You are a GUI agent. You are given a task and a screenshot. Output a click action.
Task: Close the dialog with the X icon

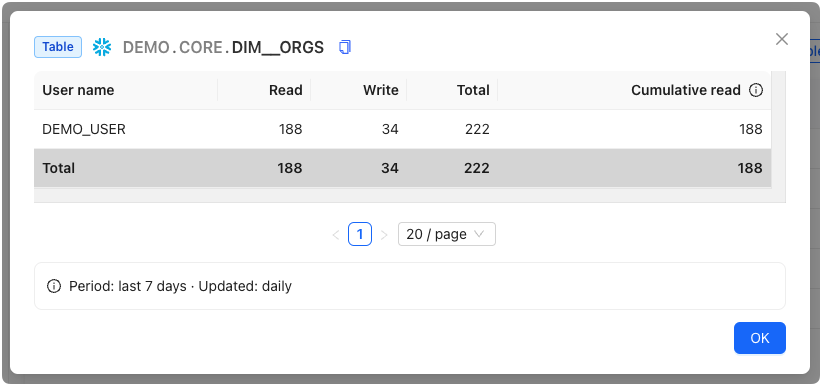coord(782,39)
